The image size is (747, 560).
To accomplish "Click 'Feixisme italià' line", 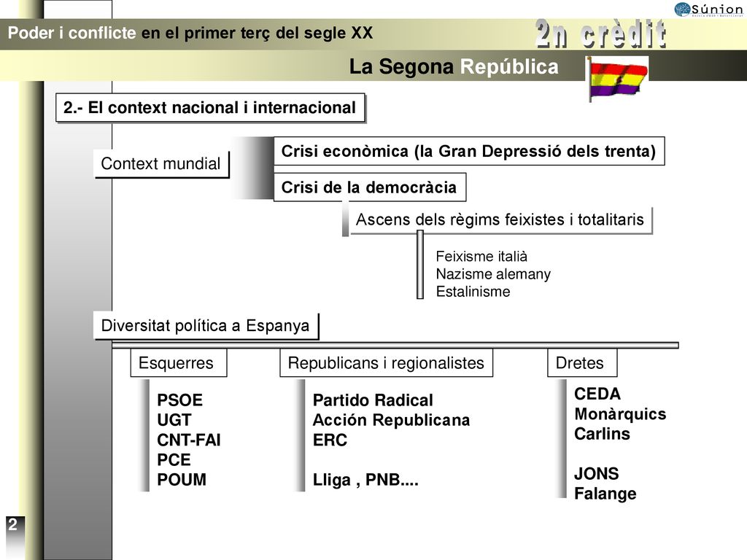I will pyautogui.click(x=481, y=256).
